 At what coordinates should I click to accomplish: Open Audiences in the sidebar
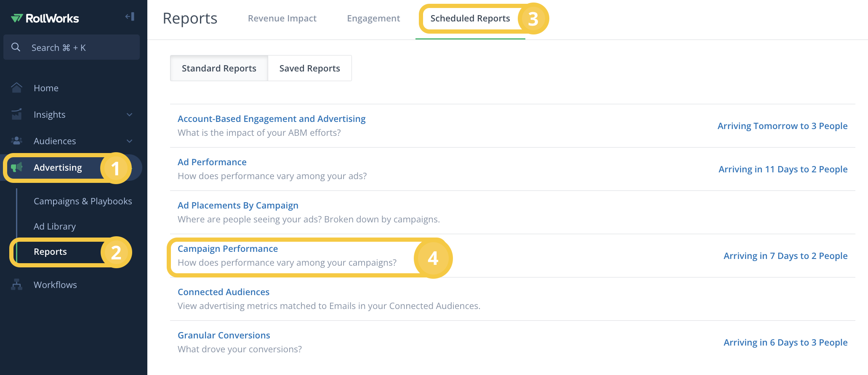point(55,141)
